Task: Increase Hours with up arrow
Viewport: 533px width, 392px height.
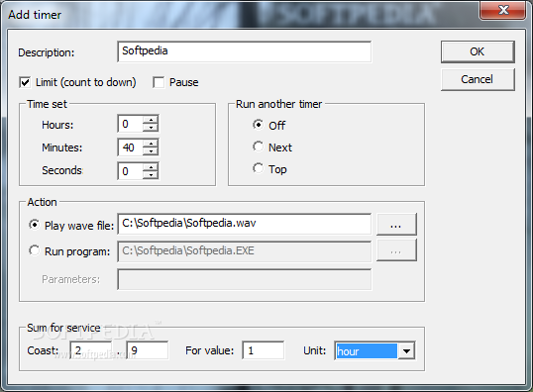Action: [x=151, y=119]
